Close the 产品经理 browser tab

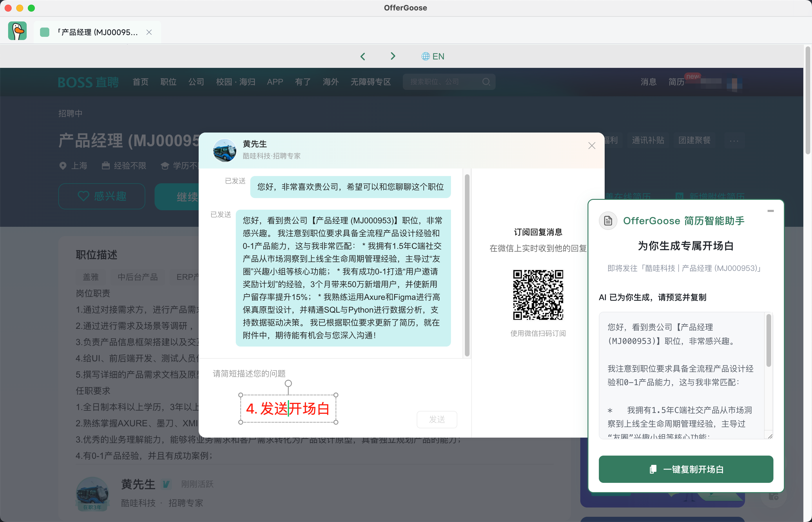click(x=149, y=32)
